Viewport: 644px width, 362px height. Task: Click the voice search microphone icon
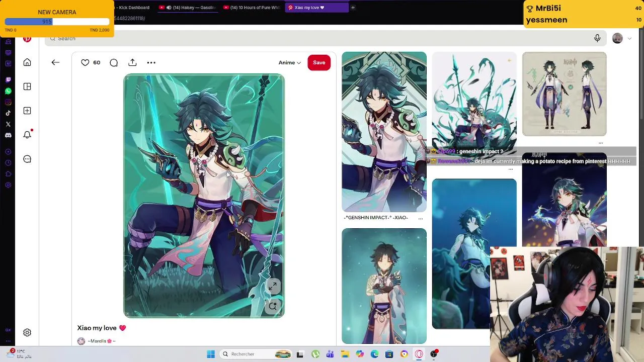[x=597, y=38]
